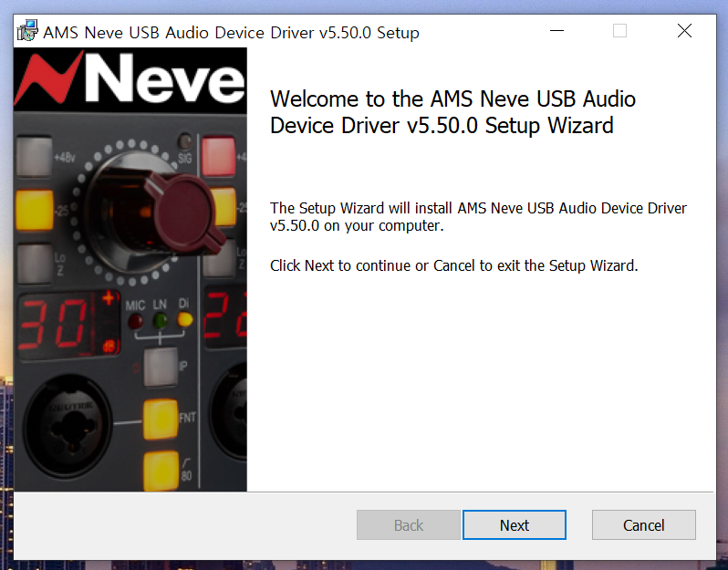
Task: Cancel the AMS Neve driver setup
Action: [643, 525]
